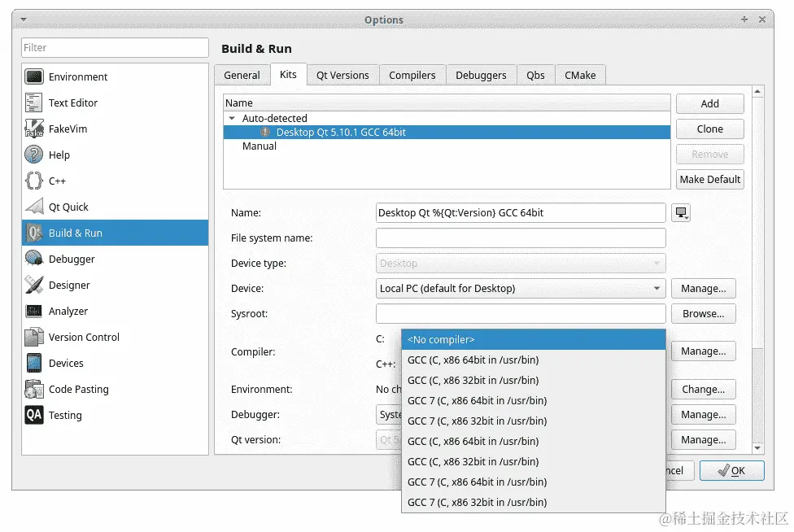The image size is (794, 532).
Task: Open the Device combo box
Action: click(x=521, y=289)
